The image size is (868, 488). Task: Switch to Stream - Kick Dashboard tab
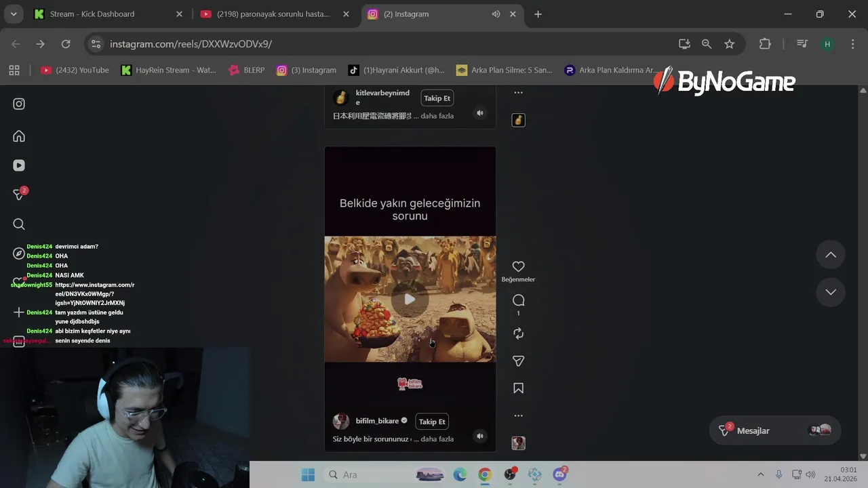(x=108, y=14)
